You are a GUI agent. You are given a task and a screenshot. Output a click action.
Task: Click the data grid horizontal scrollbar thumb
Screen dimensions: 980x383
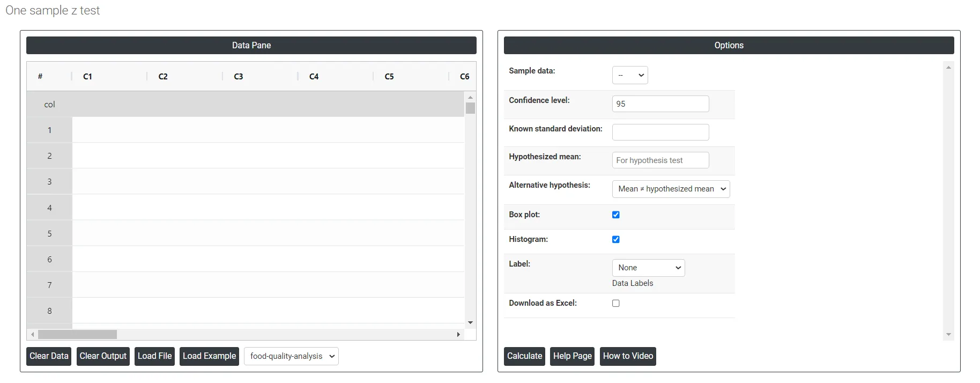77,335
